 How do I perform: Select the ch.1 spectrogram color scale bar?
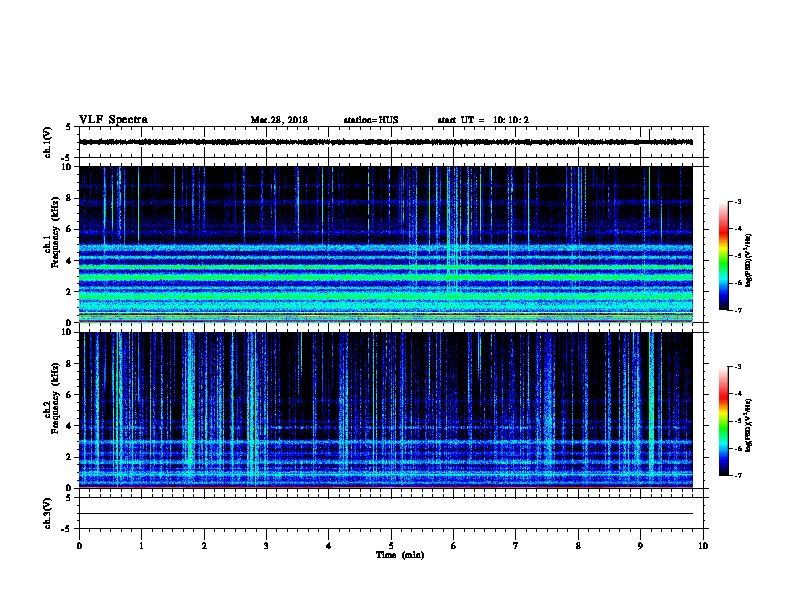724,256
